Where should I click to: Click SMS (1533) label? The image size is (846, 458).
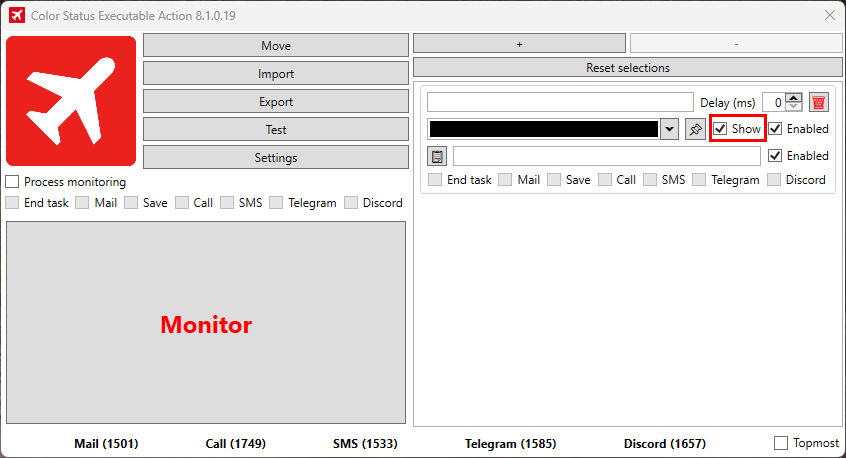tap(365, 443)
